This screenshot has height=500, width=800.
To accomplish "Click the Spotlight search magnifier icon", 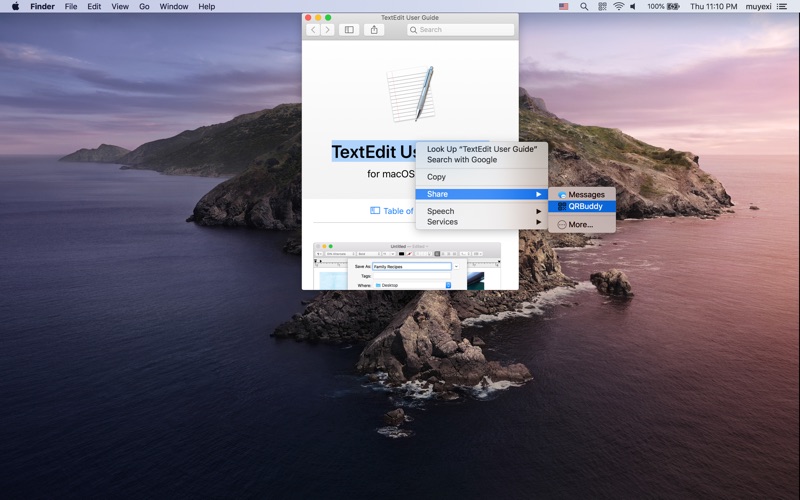I will (x=584, y=6).
